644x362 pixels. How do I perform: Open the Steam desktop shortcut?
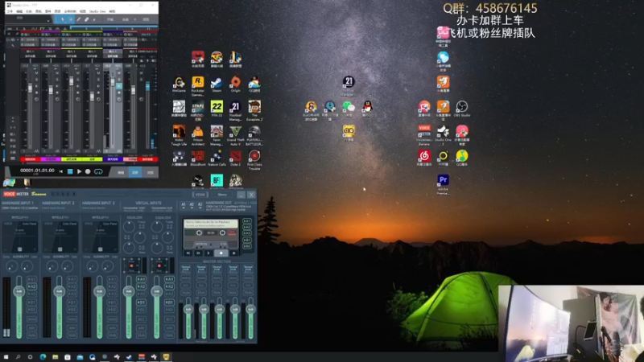217,85
